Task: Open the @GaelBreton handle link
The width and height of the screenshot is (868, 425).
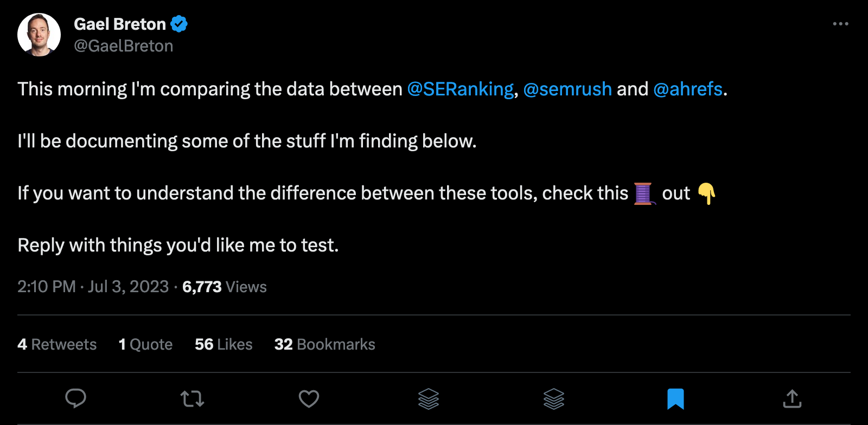Action: point(124,46)
